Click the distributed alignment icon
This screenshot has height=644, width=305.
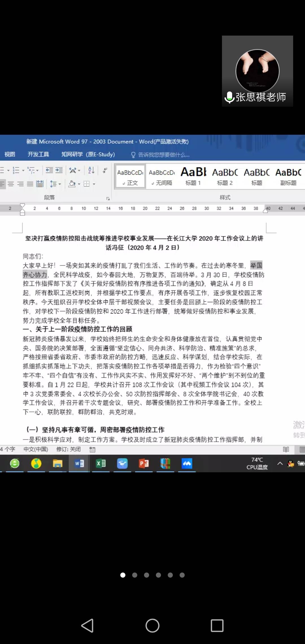point(40,184)
